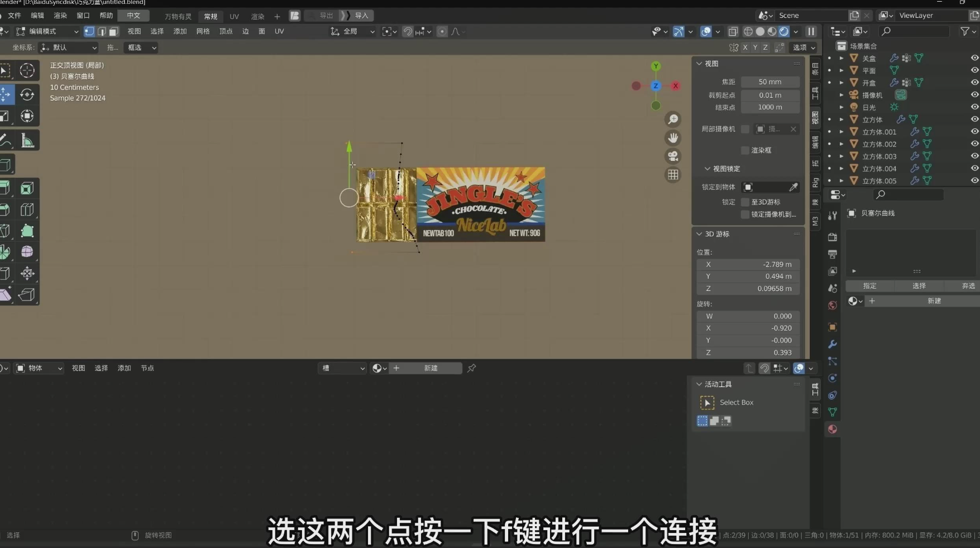980x548 pixels.
Task: Hide 立方体.003 with its eye icon
Action: 974,156
